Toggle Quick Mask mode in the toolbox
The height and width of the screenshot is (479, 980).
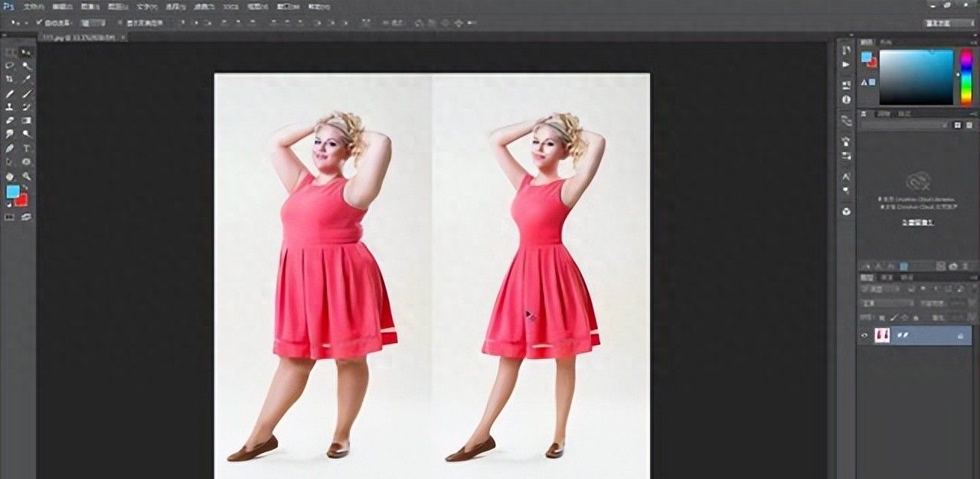9,217
